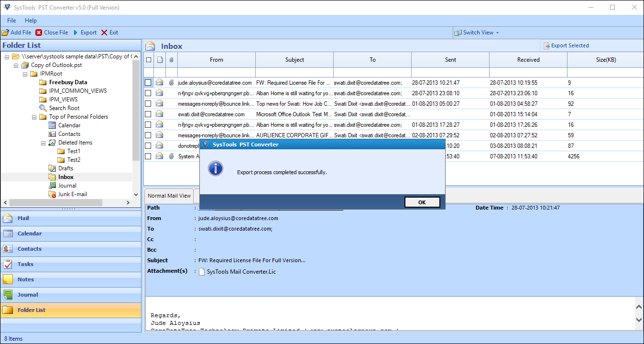Click the Junk E-mail folder icon
The width and height of the screenshot is (644, 344).
click(x=52, y=194)
